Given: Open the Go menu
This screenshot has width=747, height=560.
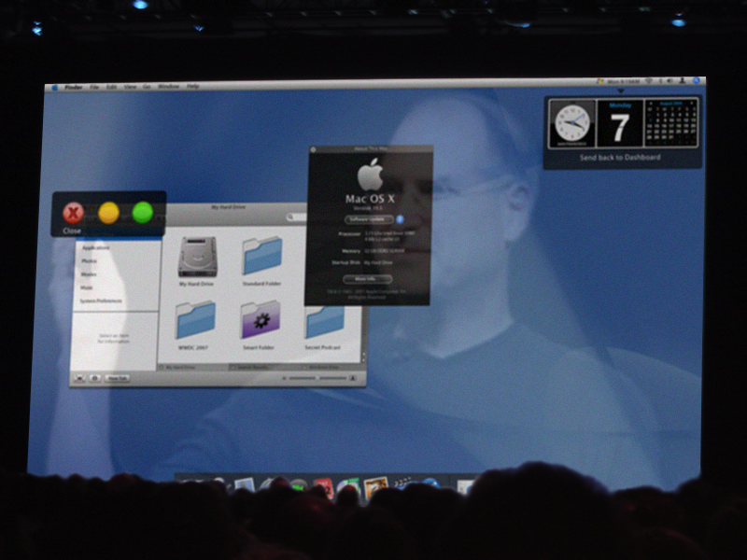Looking at the screenshot, I should point(147,87).
